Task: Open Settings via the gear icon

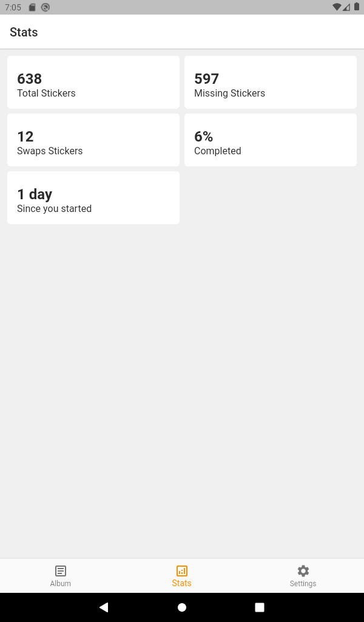Action: click(303, 571)
